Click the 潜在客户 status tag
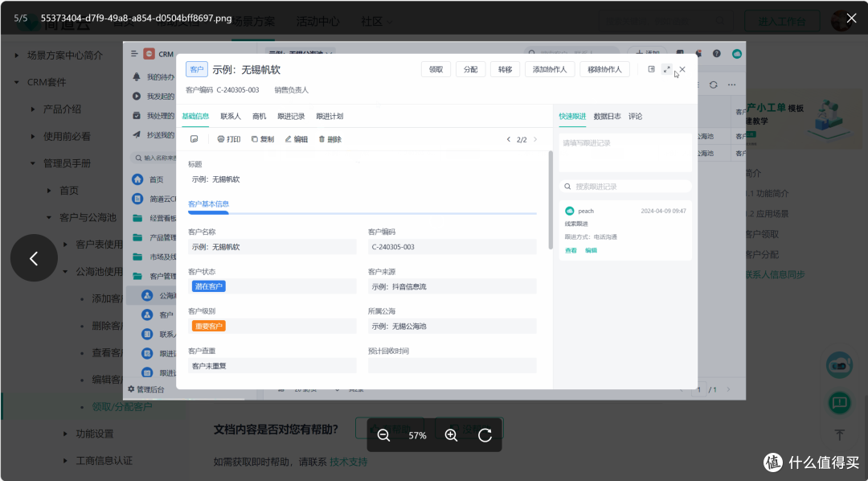This screenshot has height=481, width=868. [x=209, y=286]
